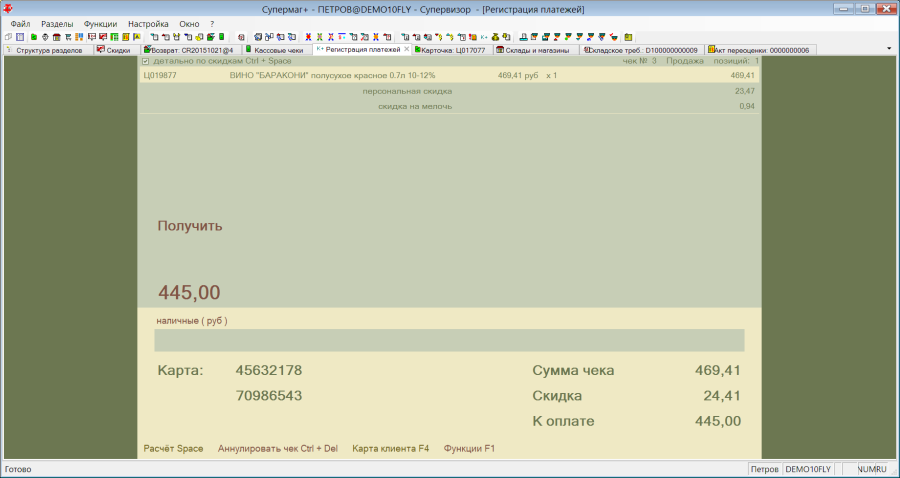Switch to the Акт переоценки tab
The width and height of the screenshot is (900, 478).
point(761,50)
